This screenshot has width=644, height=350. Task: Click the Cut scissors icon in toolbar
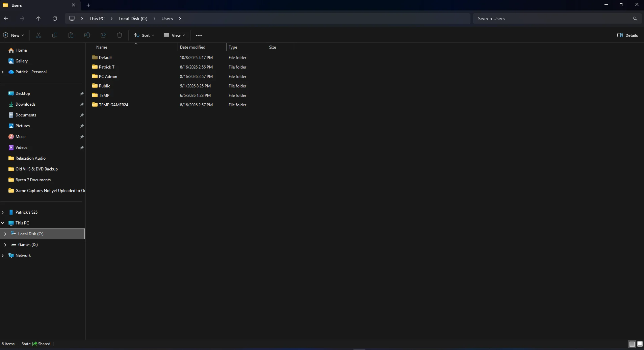click(38, 35)
